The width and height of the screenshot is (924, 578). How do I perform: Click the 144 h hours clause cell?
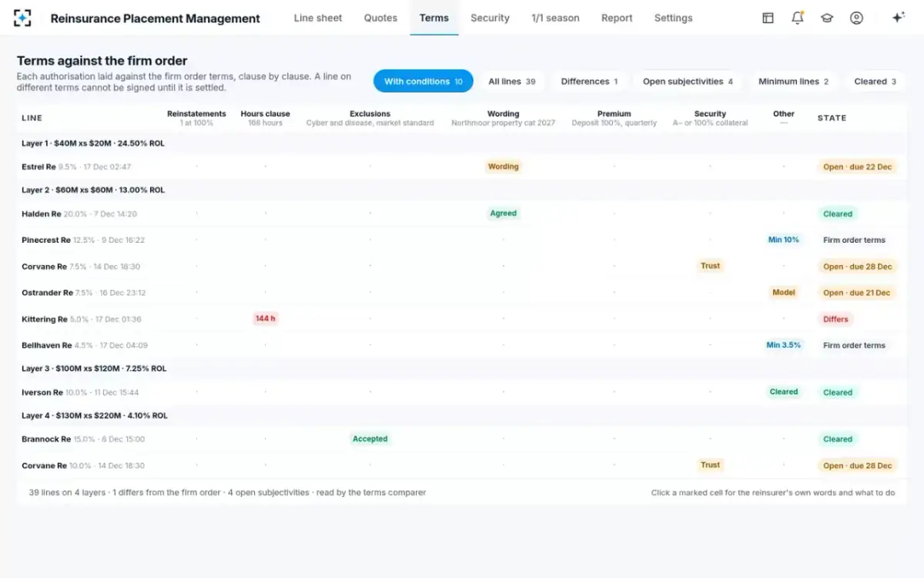266,318
